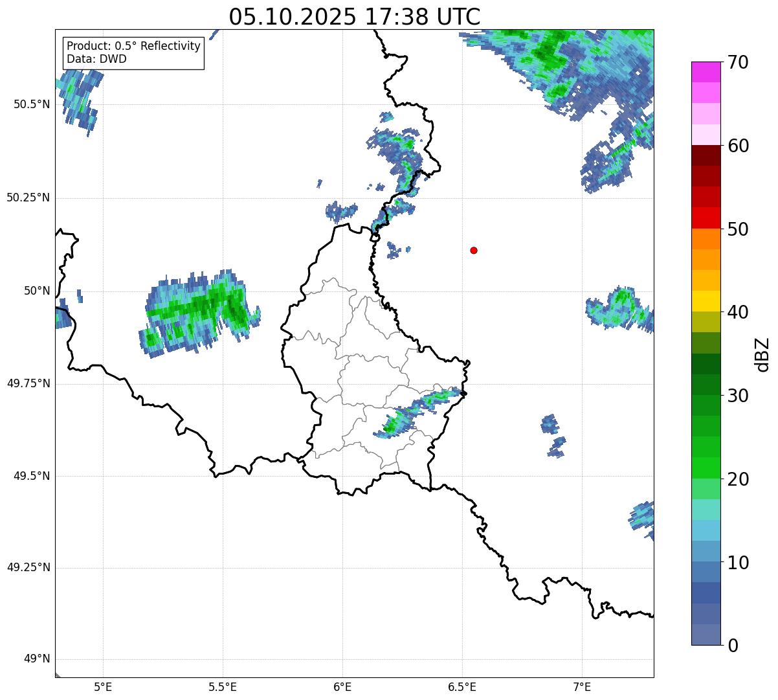Click the 50 dBZ colorbar label
778x700 pixels.
pos(738,229)
